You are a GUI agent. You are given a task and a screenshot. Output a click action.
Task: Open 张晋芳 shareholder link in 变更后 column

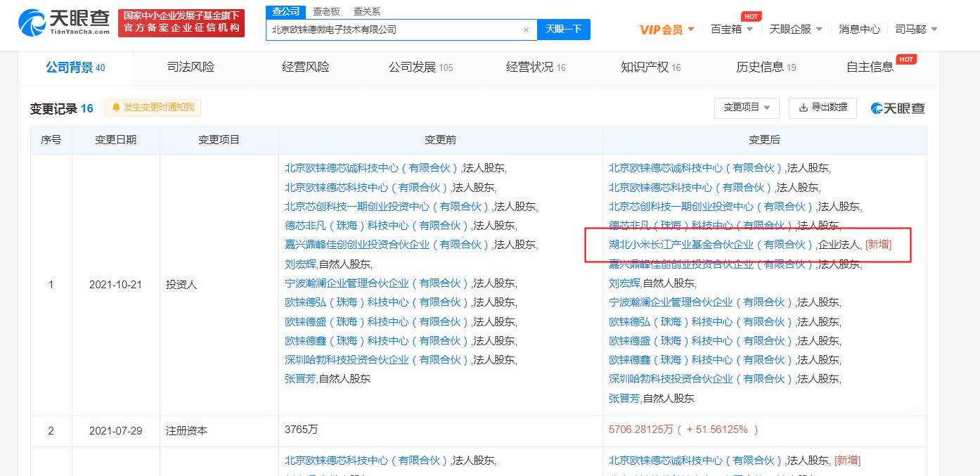pyautogui.click(x=624, y=398)
